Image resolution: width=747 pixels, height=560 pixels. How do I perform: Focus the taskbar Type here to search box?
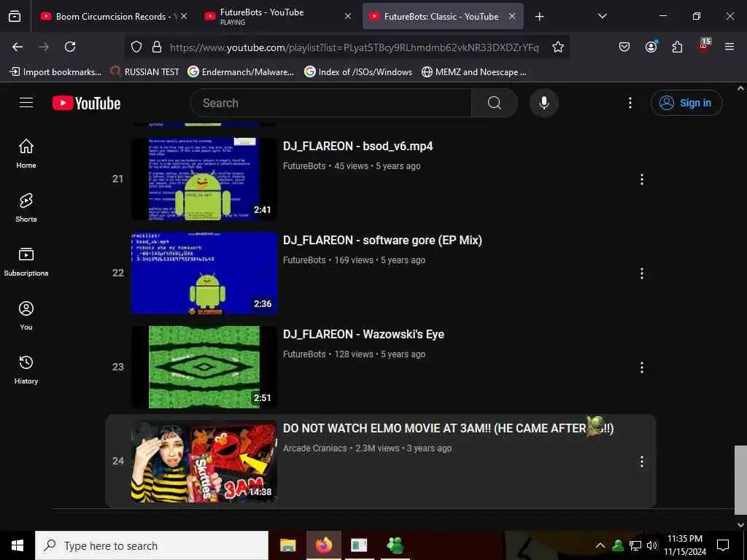click(x=152, y=545)
